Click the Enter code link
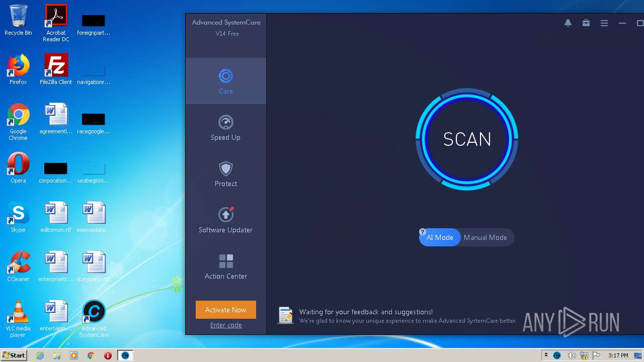644x362 pixels. [226, 325]
